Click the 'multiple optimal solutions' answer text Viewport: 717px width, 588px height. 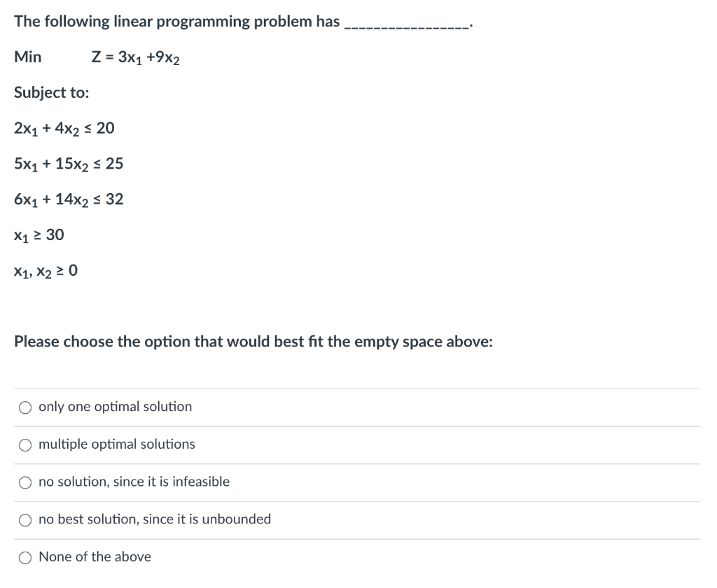pyautogui.click(x=117, y=444)
